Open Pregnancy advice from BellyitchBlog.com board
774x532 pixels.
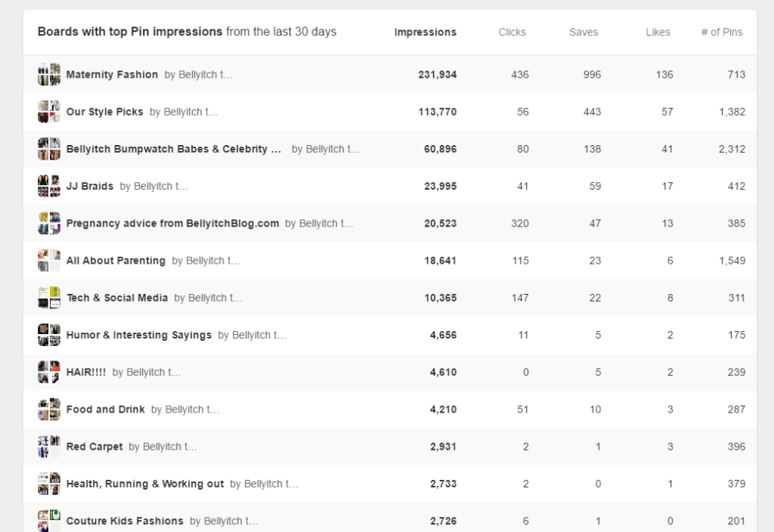click(x=173, y=224)
